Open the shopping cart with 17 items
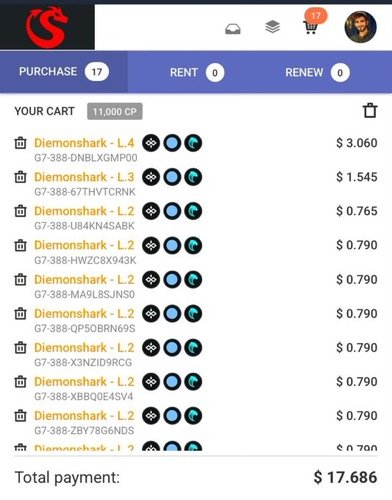392x500 pixels. click(x=310, y=27)
